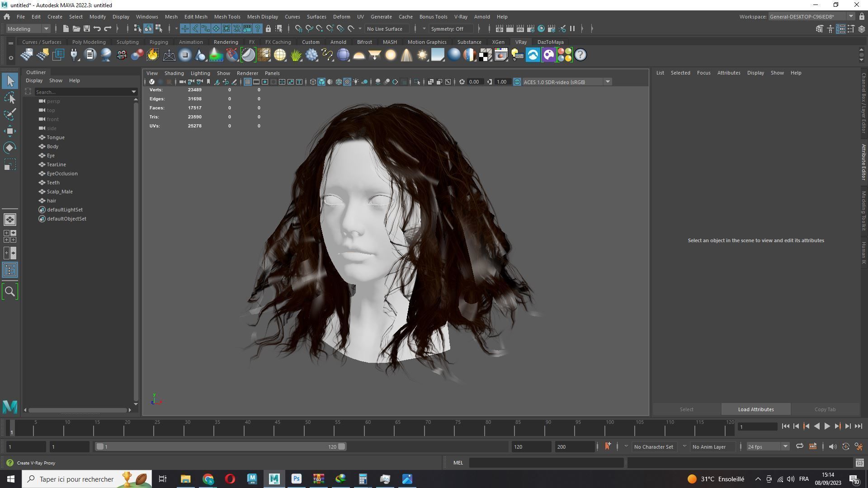Image resolution: width=868 pixels, height=488 pixels.
Task: Switch to the Sculpting shelf tab
Action: [127, 42]
